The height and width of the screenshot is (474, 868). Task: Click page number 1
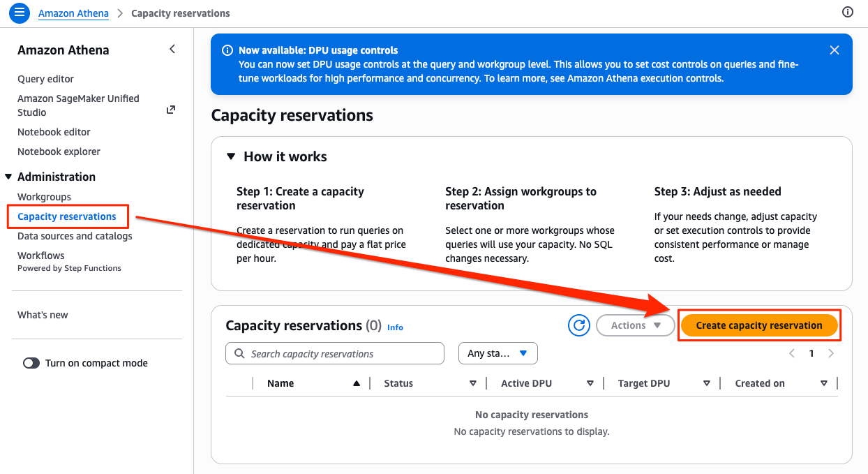[811, 353]
